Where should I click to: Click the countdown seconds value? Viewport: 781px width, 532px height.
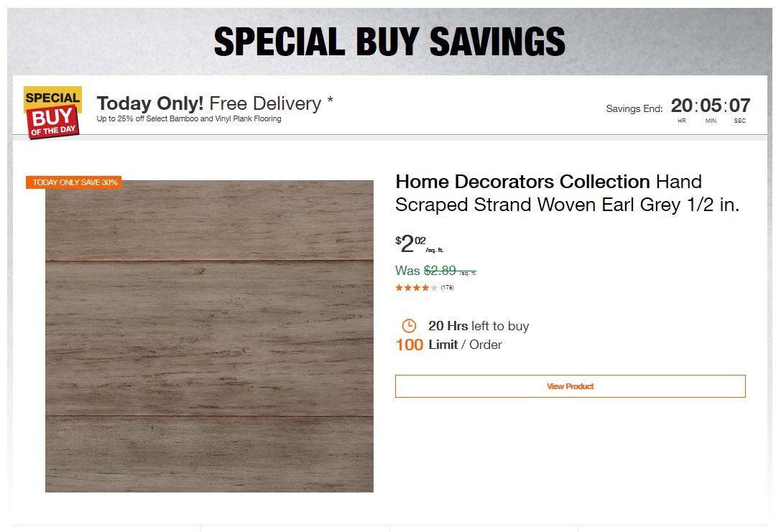tap(739, 106)
